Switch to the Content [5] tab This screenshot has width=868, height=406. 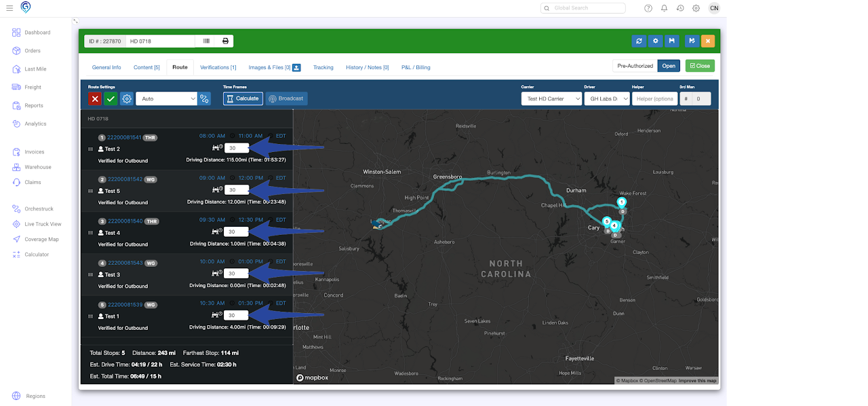point(146,67)
